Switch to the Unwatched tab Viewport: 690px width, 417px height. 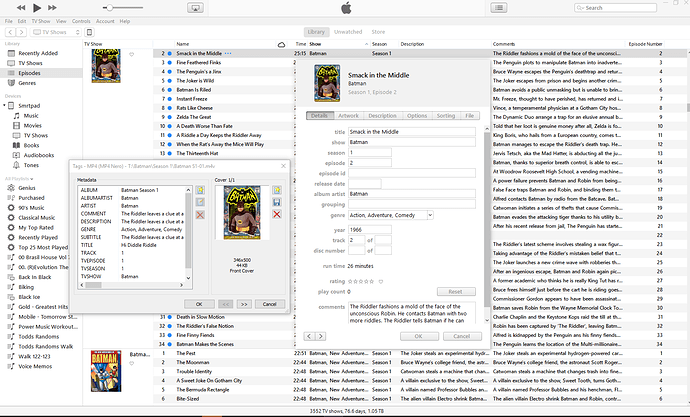348,32
